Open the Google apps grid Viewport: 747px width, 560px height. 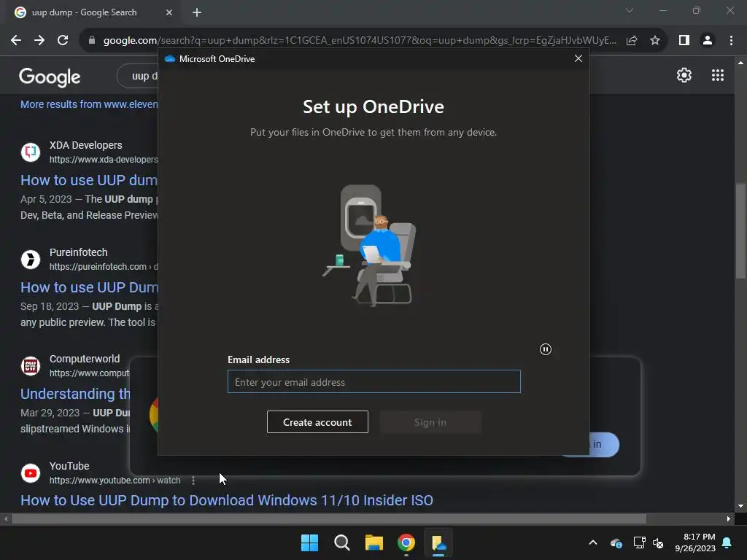coord(718,75)
